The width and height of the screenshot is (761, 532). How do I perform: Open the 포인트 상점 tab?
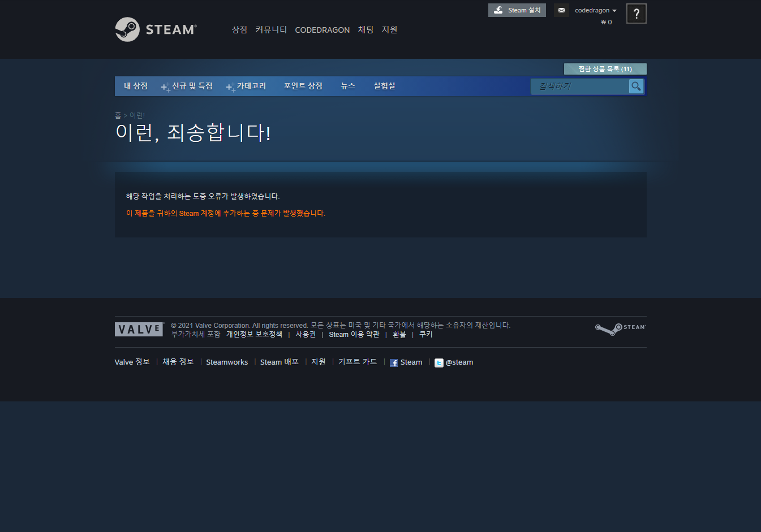[303, 86]
